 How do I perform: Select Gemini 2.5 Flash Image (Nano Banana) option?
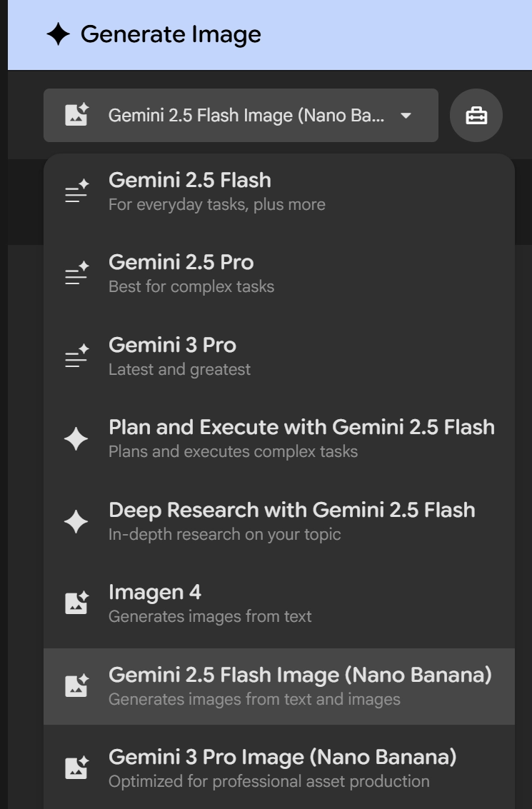[x=299, y=685]
